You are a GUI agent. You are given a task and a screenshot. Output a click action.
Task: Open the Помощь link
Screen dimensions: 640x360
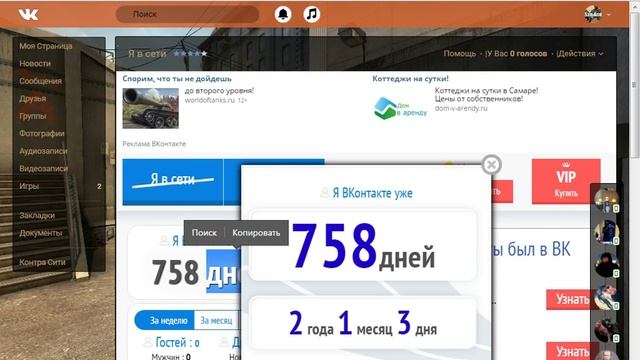point(460,53)
